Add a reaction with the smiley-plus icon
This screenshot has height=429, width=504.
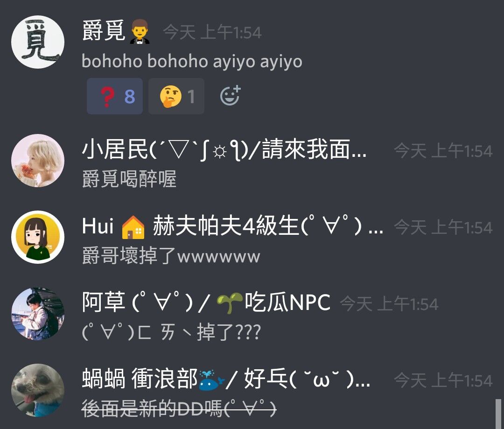point(230,96)
